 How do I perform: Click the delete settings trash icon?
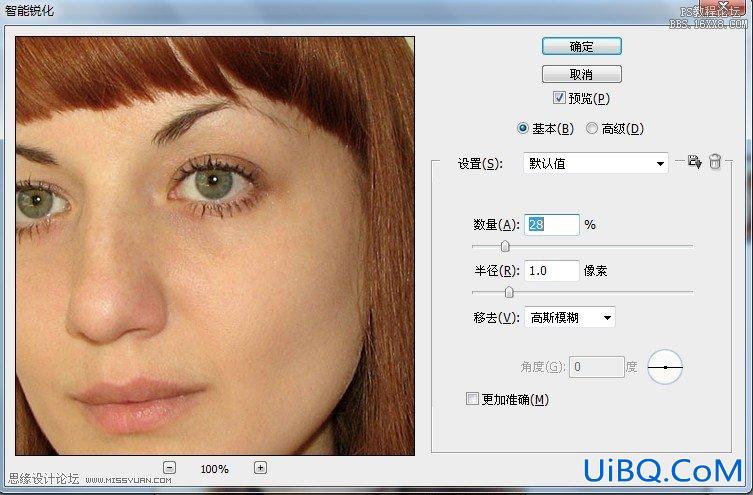(x=715, y=162)
